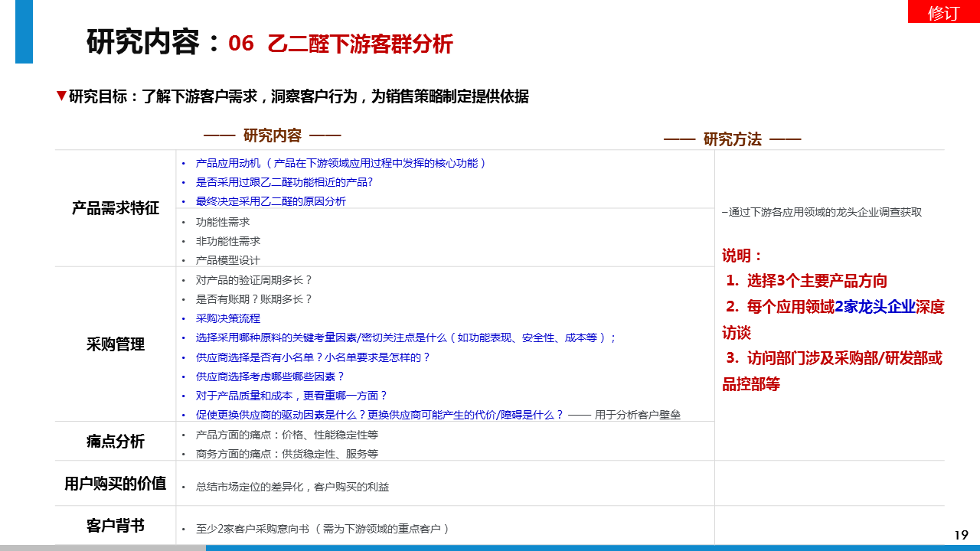Click the red 说明 heading
980x551 pixels.
(x=742, y=256)
